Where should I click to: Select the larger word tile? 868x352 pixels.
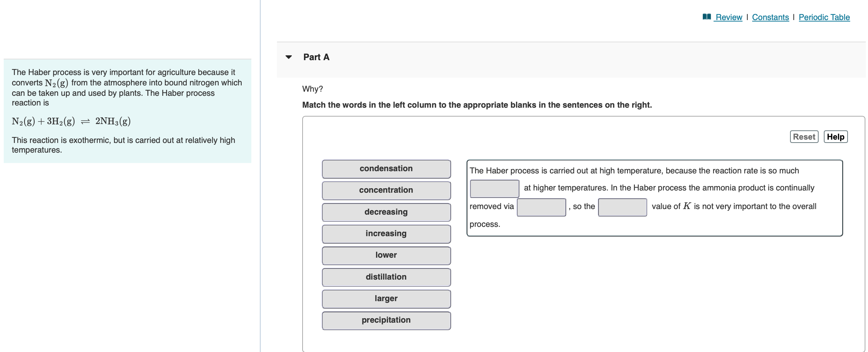[386, 299]
